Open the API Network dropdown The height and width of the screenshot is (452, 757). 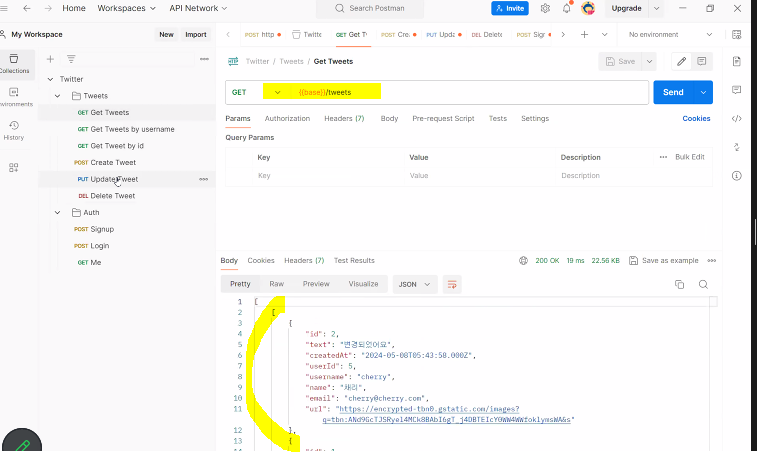[x=198, y=8]
